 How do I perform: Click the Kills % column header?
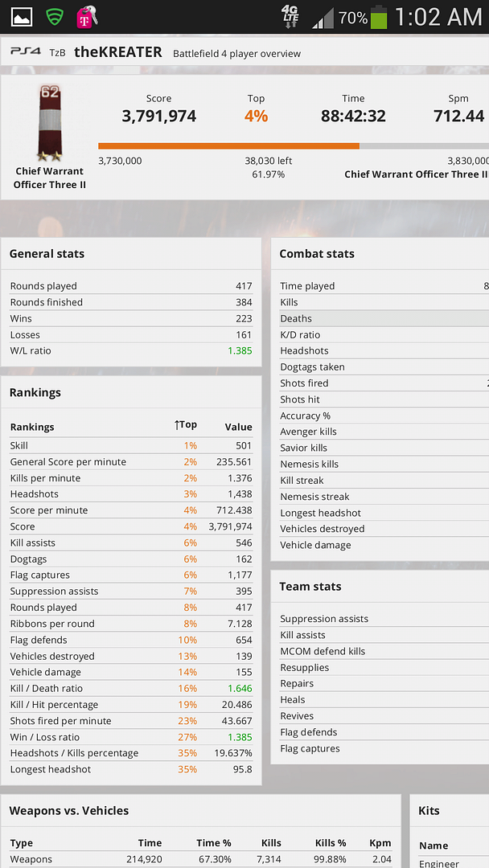(330, 843)
